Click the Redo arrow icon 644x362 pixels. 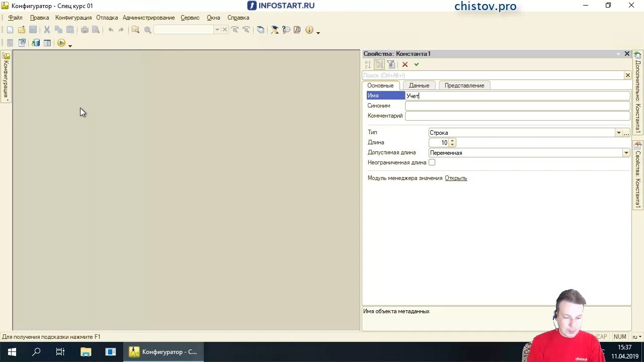click(121, 30)
